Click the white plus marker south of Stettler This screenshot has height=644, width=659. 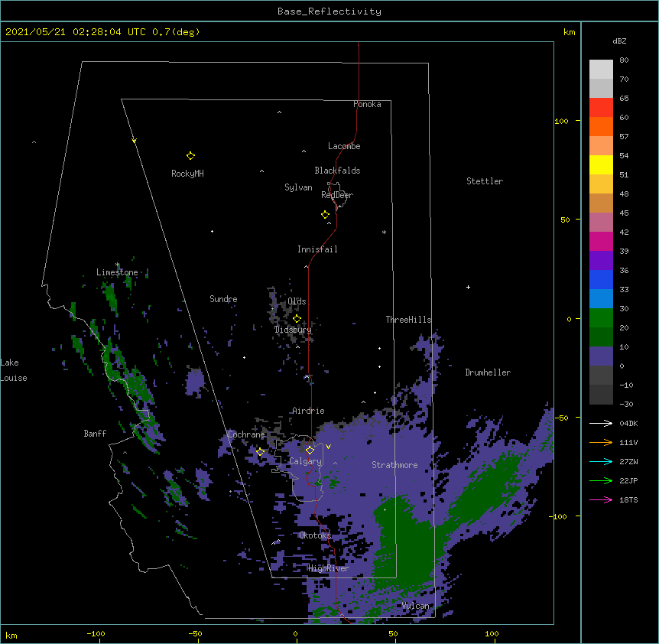[x=468, y=287]
